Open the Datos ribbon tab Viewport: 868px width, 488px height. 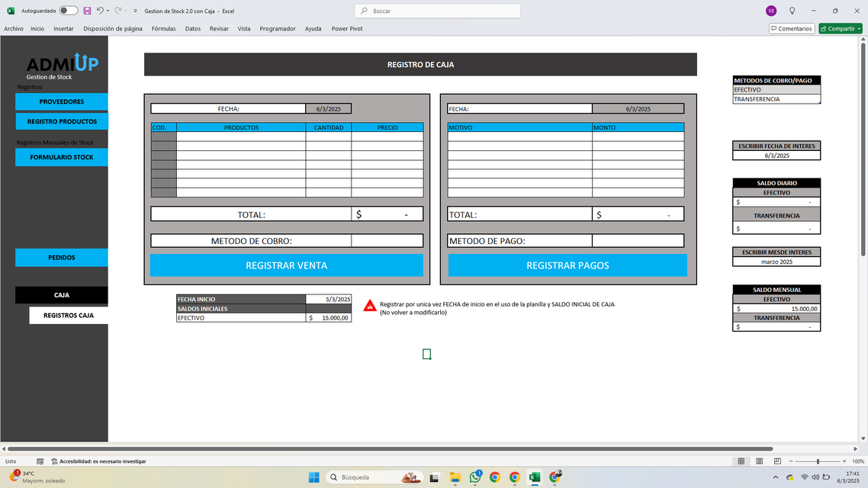193,29
